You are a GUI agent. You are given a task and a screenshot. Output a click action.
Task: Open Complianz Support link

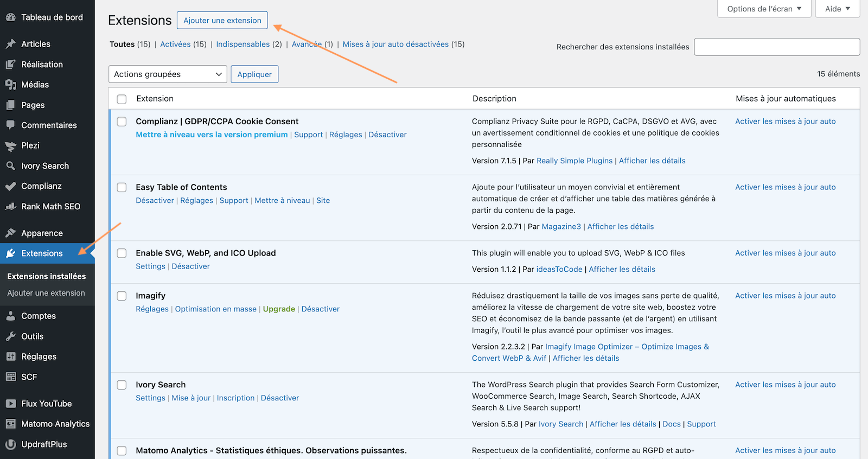click(x=308, y=135)
